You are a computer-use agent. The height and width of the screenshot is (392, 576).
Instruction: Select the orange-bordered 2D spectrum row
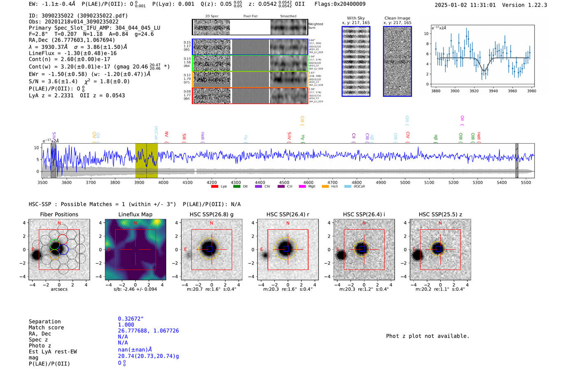coord(250,79)
